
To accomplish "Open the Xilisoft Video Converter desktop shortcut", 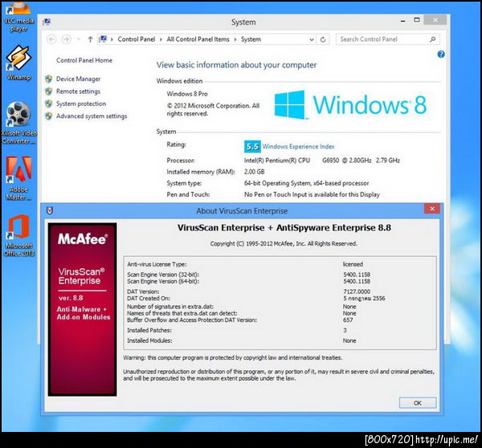I will (x=18, y=123).
